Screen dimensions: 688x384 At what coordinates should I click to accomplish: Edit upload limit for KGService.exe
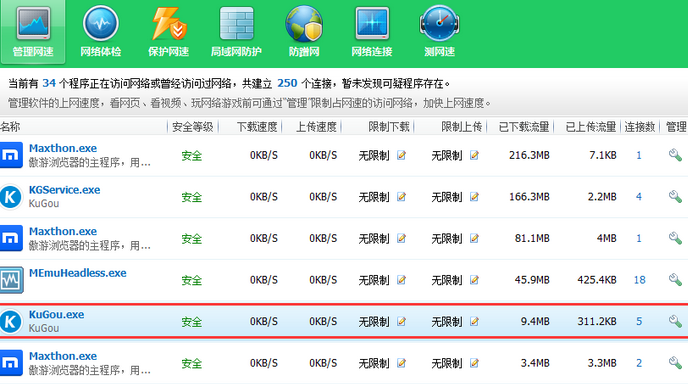point(474,197)
